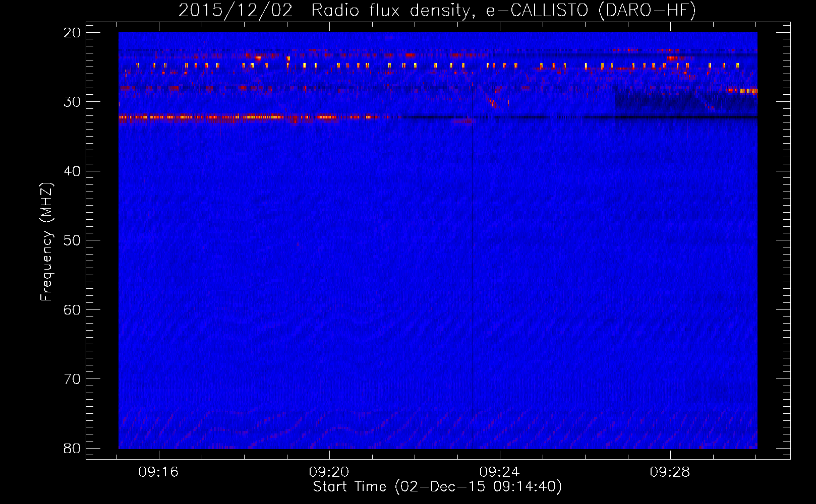Click the 09:24 time axis label
The height and width of the screenshot is (504, 816).
[499, 472]
